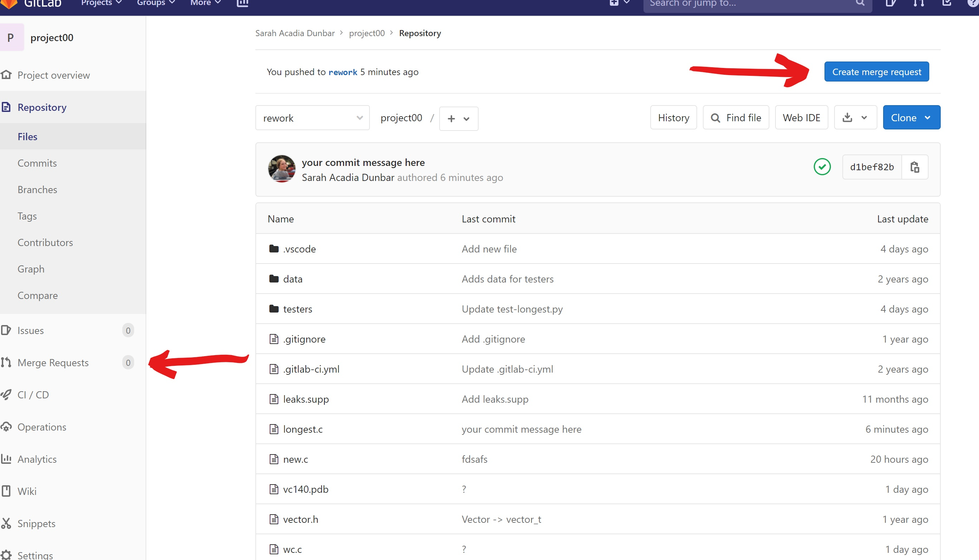Expand the rework branch selector dropdown

[312, 118]
